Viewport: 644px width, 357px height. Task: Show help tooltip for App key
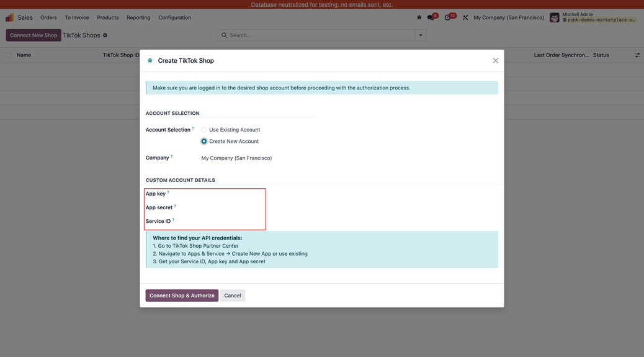pos(168,192)
